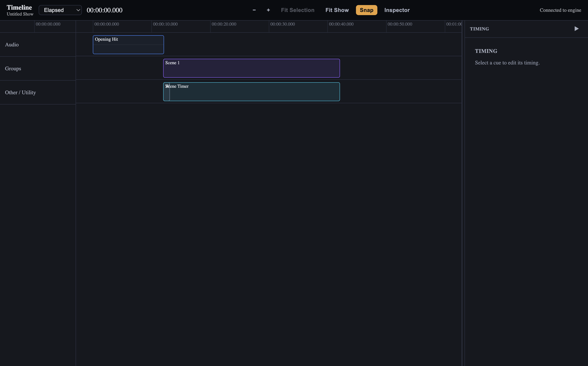Click the 00:00:20.000 ruler mark
Viewport: 588px width, 366px height.
[x=224, y=24]
